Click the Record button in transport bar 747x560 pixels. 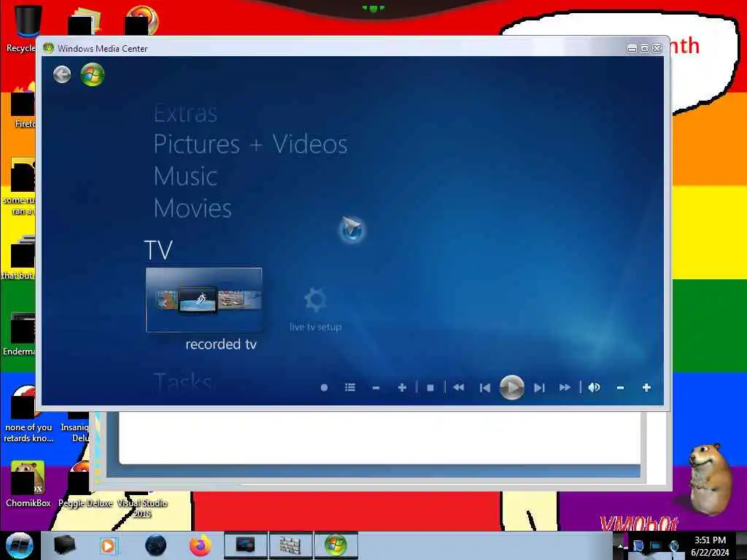click(324, 388)
